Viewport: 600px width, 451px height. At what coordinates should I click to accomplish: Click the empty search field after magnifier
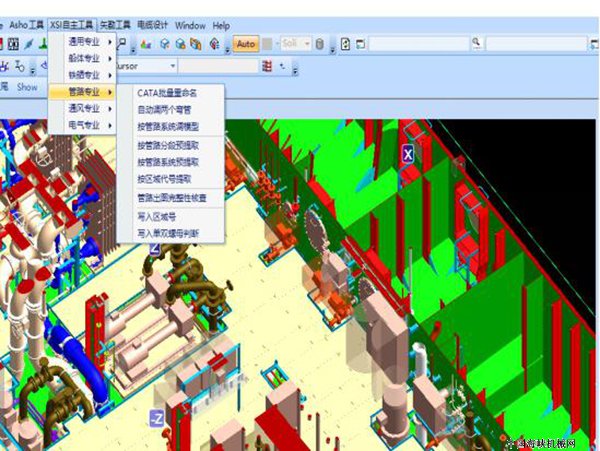(535, 44)
